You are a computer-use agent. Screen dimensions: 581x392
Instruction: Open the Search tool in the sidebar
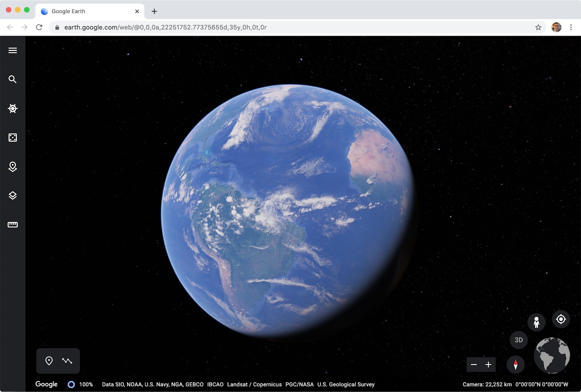(13, 79)
